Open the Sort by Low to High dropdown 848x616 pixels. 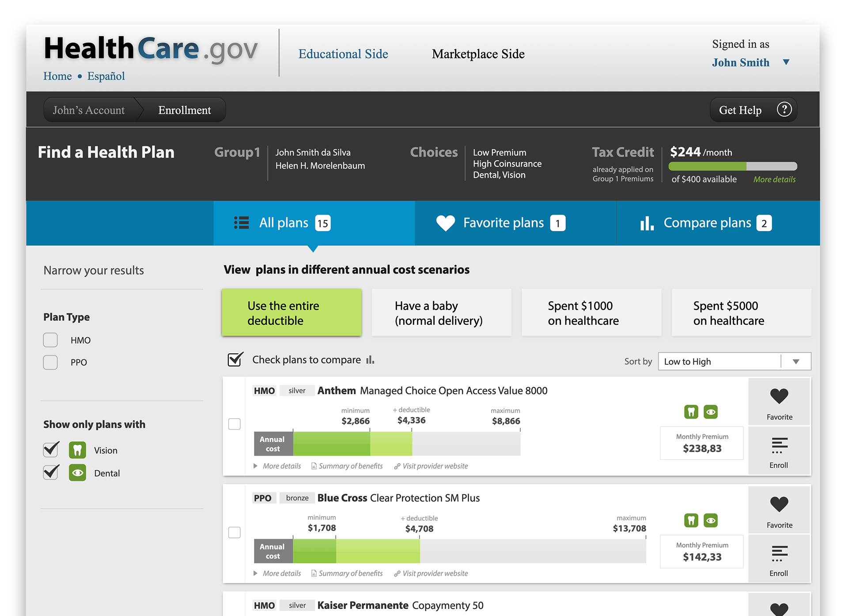pos(734,361)
